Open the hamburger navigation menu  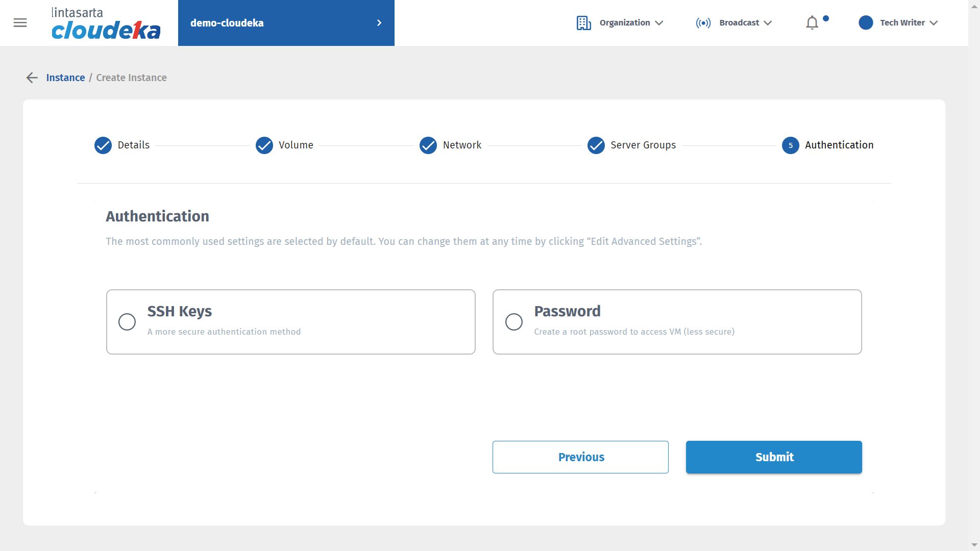(20, 23)
